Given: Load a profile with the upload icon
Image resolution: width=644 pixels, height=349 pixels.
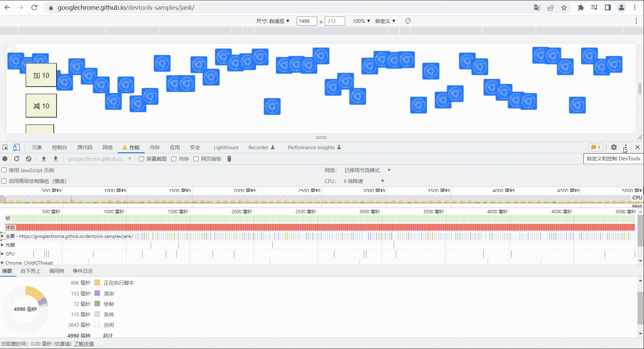Looking at the screenshot, I should 44,159.
